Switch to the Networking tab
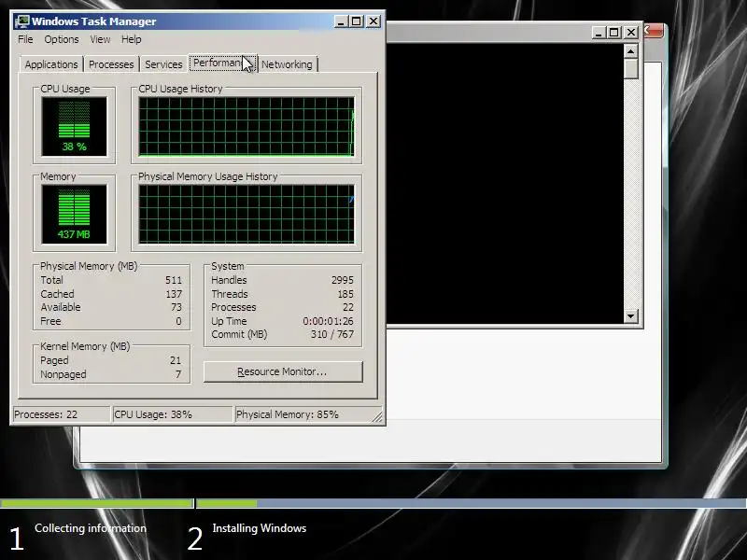This screenshot has height=560, width=747. point(287,64)
